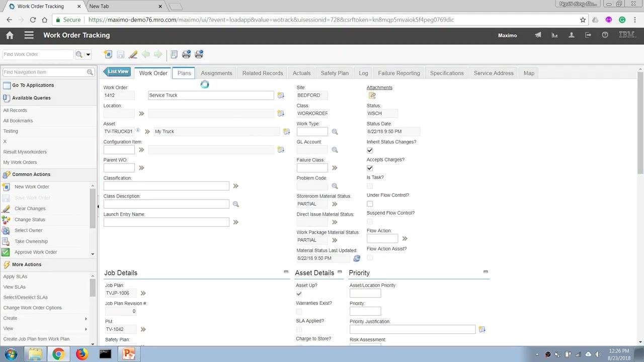The width and height of the screenshot is (644, 362).
Task: Click the sign out icon in header
Action: [588, 35]
